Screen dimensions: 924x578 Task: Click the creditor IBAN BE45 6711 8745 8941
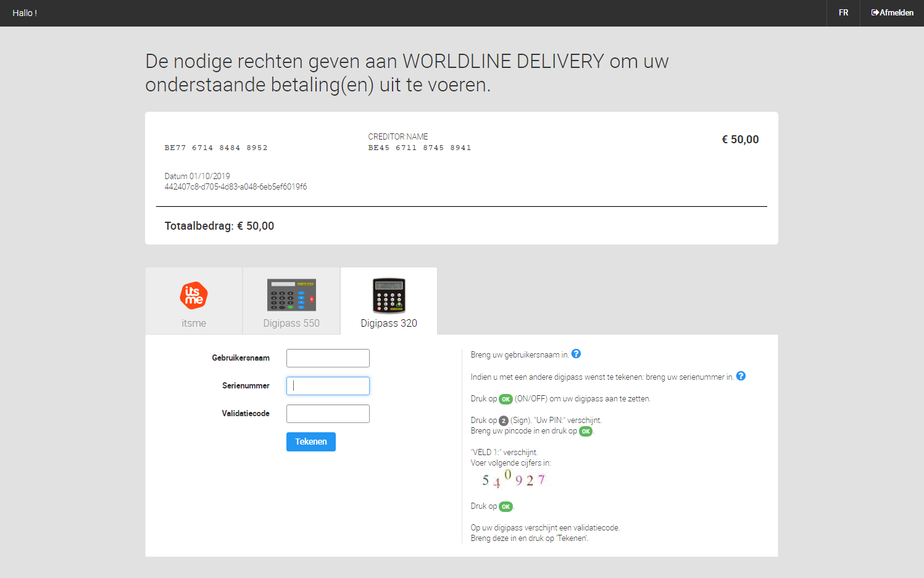point(420,148)
